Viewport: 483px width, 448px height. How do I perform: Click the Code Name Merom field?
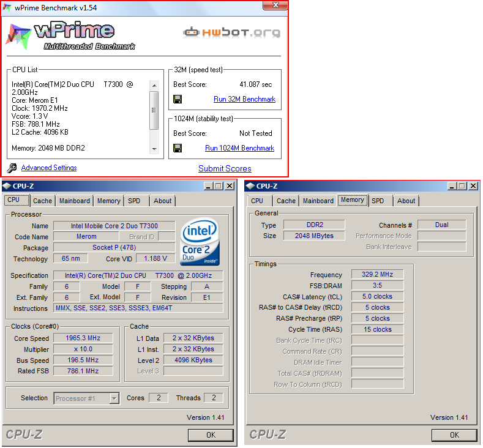(x=86, y=236)
